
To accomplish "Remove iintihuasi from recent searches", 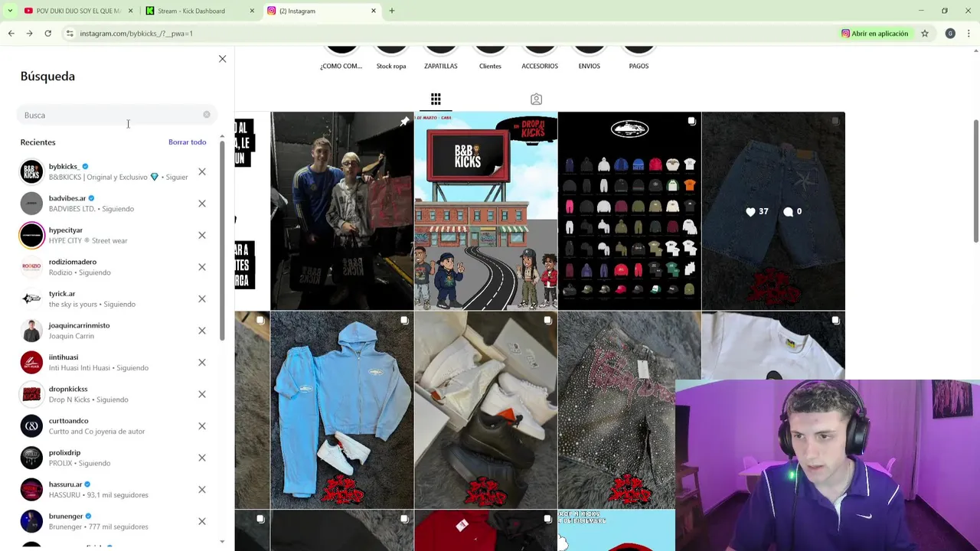I will 202,363.
